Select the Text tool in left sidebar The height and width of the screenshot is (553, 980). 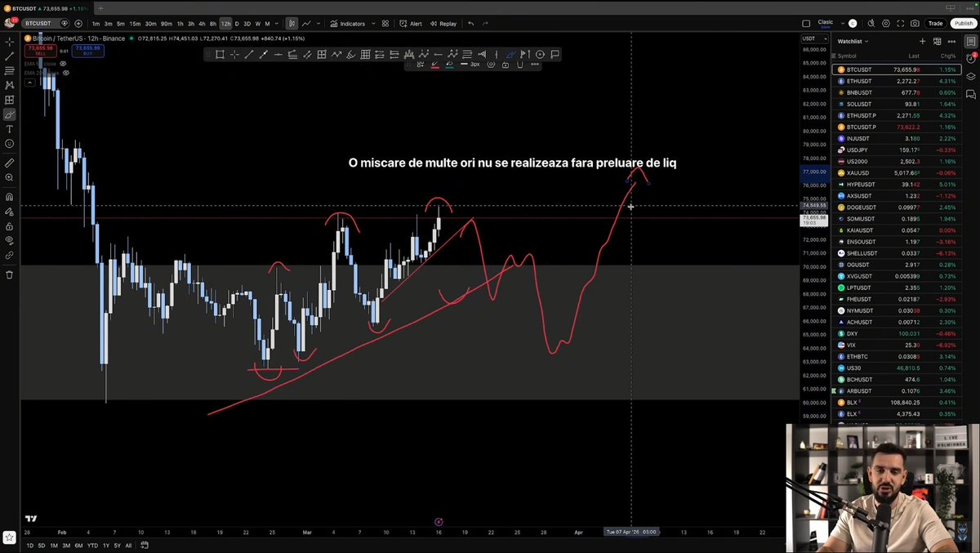tap(10, 129)
